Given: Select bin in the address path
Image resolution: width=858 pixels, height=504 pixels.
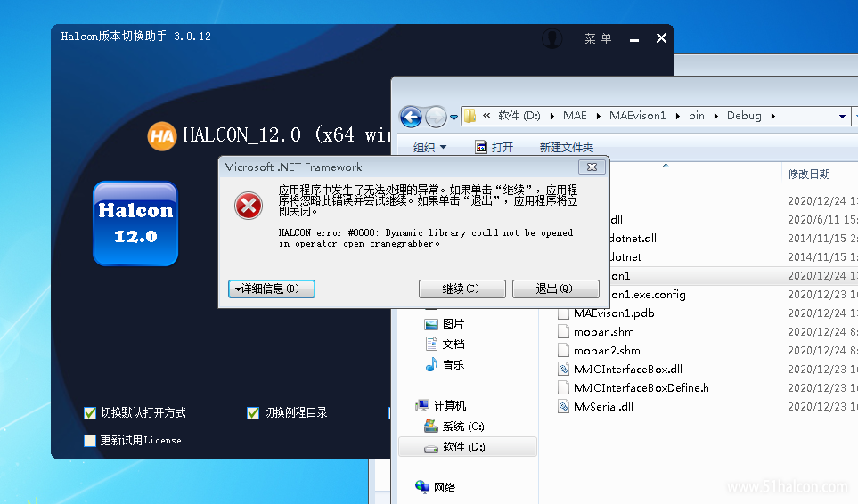Looking at the screenshot, I should coord(697,116).
